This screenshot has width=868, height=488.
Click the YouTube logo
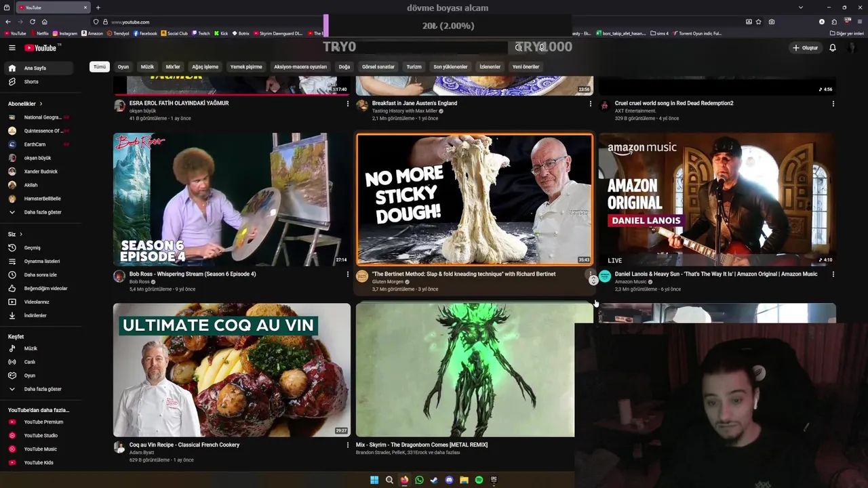pos(42,47)
